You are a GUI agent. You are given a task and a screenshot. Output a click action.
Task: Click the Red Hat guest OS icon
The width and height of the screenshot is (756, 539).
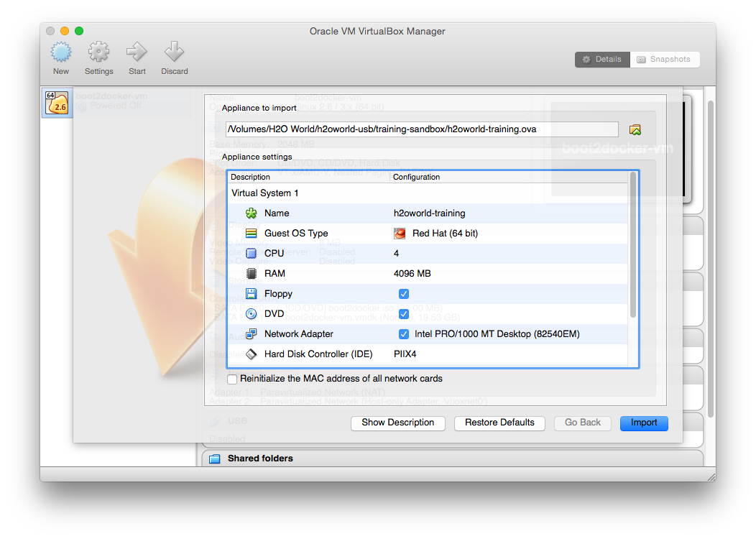tap(400, 234)
